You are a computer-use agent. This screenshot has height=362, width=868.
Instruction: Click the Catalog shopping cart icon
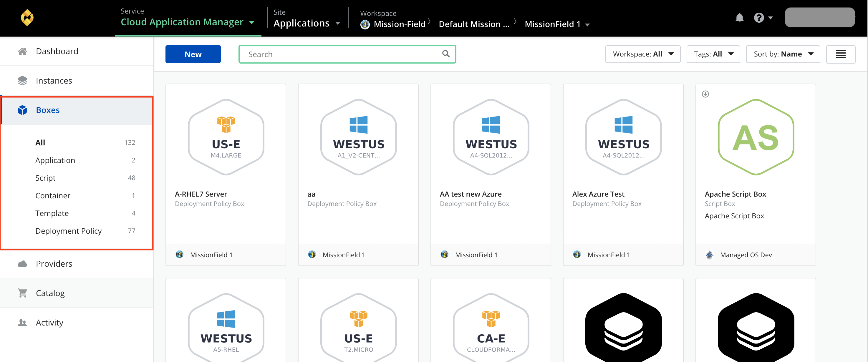(22, 293)
